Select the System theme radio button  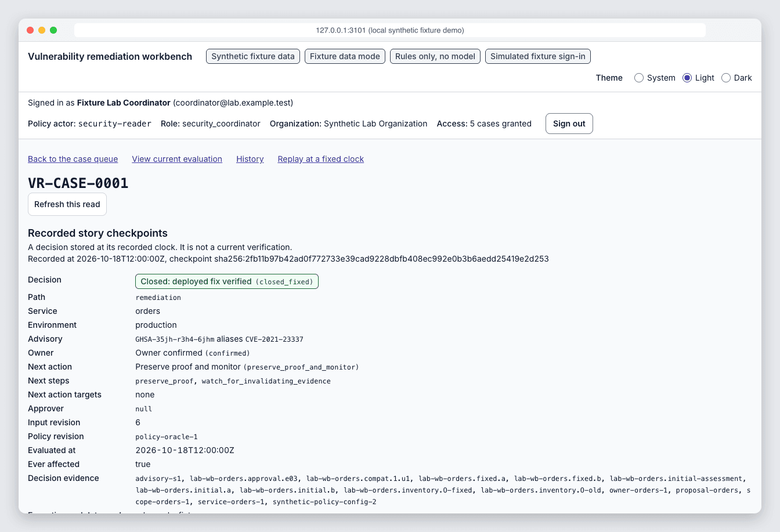coord(639,78)
